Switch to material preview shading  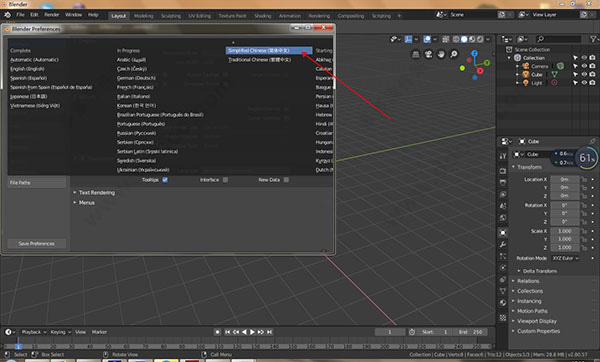point(472,39)
